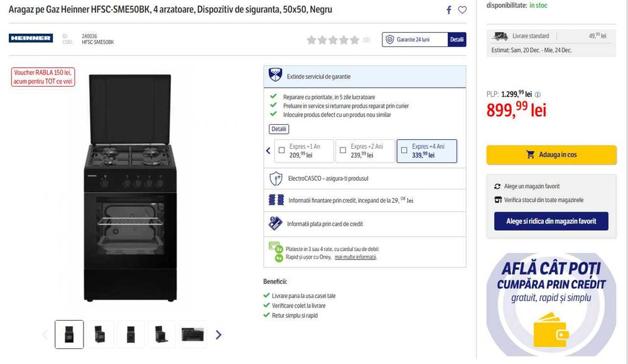Tick the Expres +4 Ani checkbox
628x364 pixels.
point(404,150)
